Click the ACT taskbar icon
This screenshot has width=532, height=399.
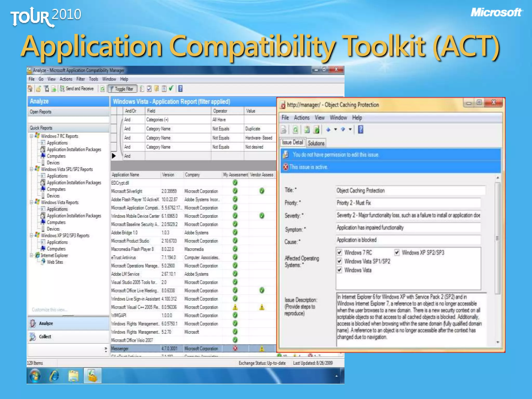[92, 376]
